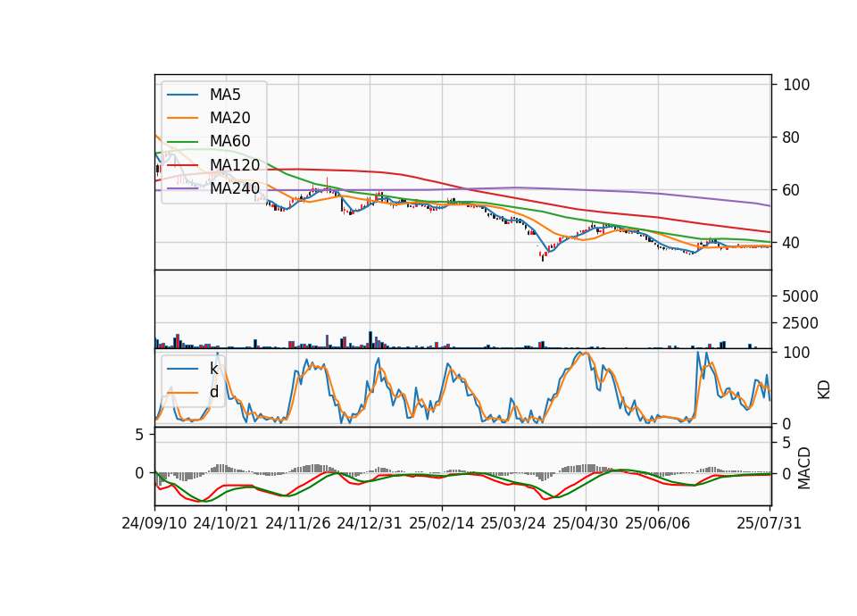
Task: Click the 5000 volume axis label
Action: [x=800, y=296]
